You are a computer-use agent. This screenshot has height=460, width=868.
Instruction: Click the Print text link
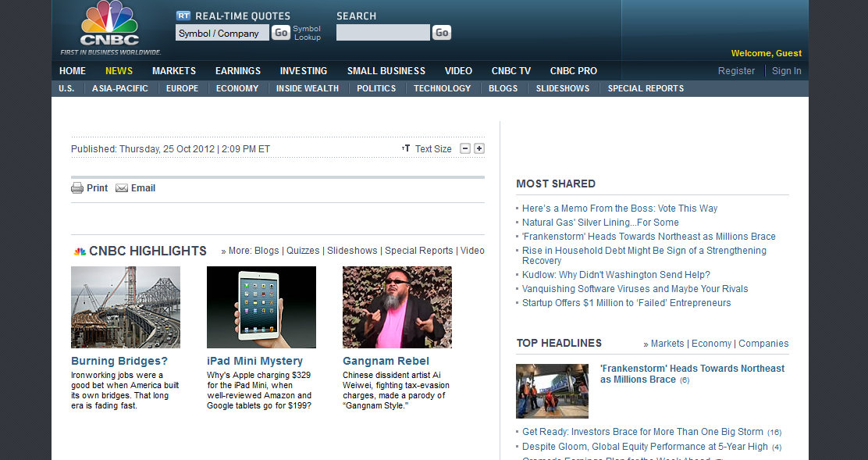coord(98,188)
